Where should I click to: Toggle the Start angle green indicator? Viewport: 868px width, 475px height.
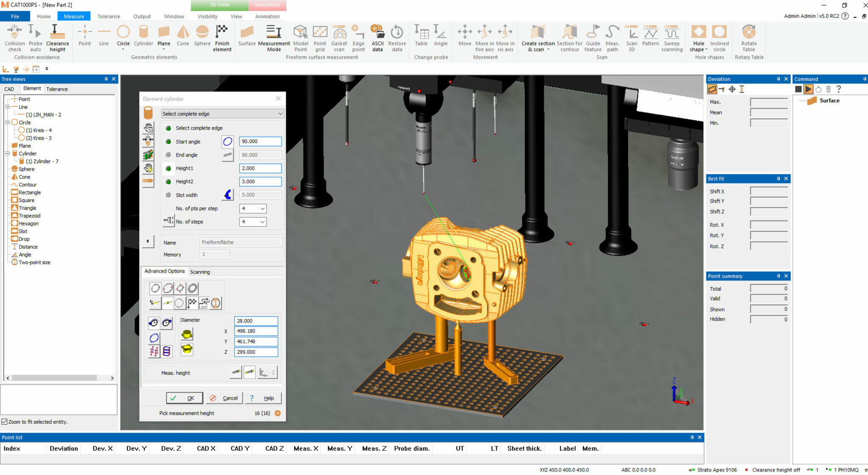pos(168,142)
